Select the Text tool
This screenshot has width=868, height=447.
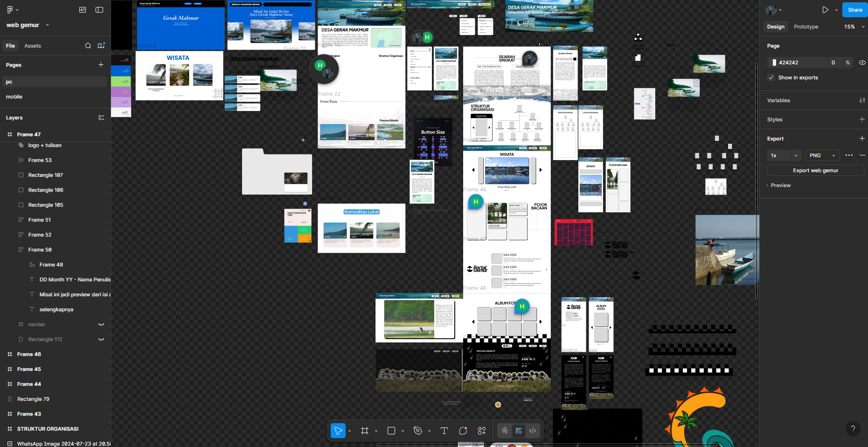coord(444,431)
